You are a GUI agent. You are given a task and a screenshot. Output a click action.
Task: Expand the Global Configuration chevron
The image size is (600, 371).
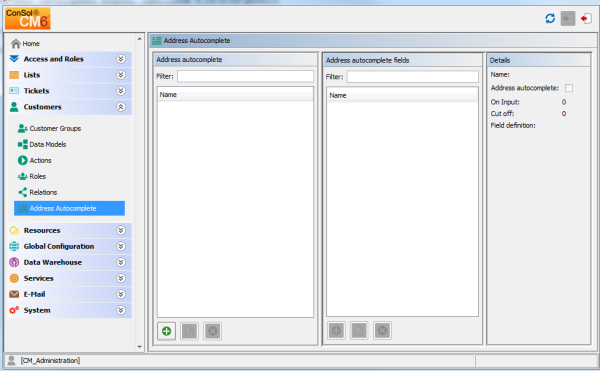(x=121, y=246)
